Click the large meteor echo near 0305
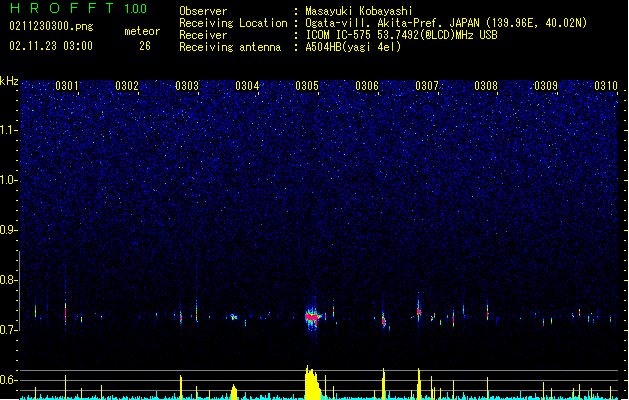This screenshot has width=629, height=400. [x=312, y=316]
